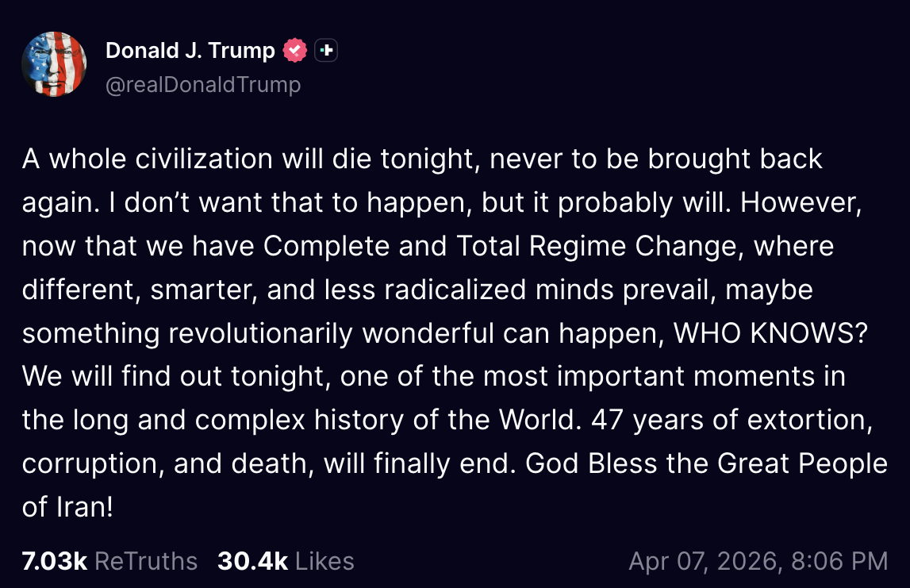Click the "WHO KNOWS?" text in post

coord(768,333)
